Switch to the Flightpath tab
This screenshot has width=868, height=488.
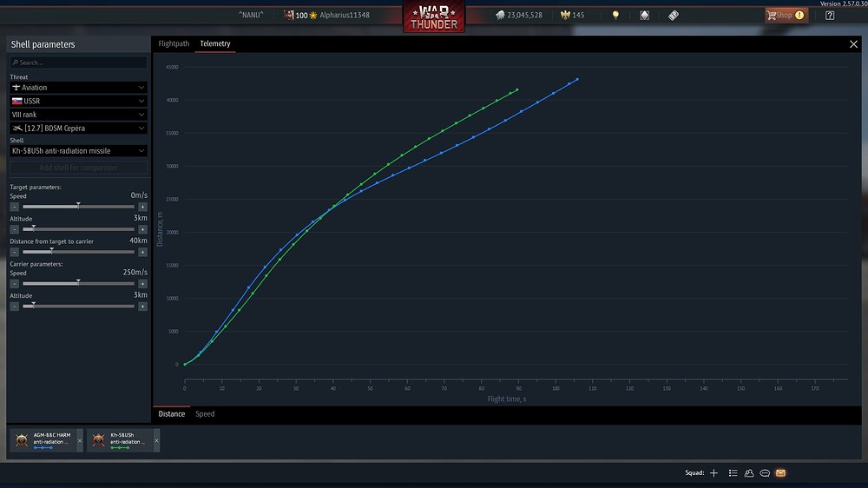(174, 43)
